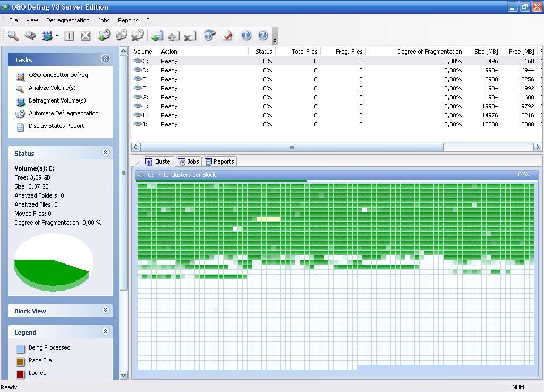544x392 pixels.
Task: Open the defragmentation method dropdown arrow
Action: tap(57, 36)
